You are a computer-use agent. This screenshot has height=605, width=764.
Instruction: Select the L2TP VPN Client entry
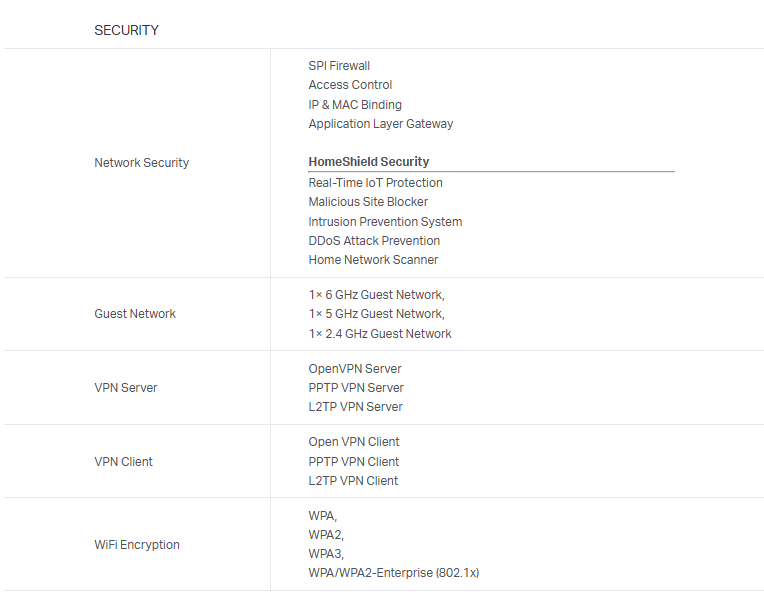[353, 481]
